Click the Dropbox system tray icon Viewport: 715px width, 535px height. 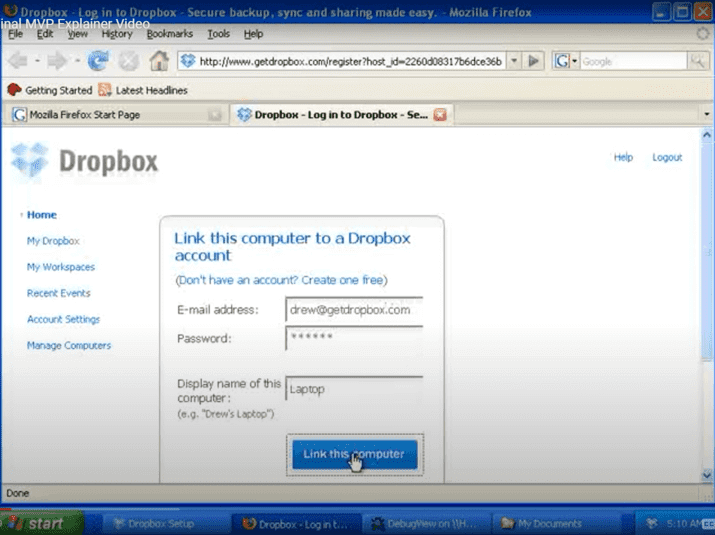click(x=652, y=523)
